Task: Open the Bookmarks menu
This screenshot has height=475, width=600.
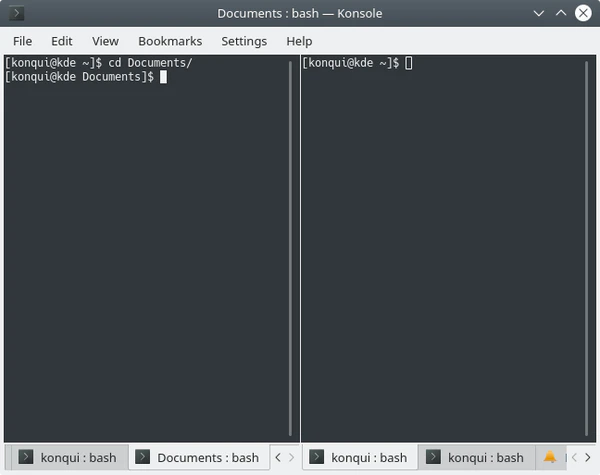Action: pos(170,41)
